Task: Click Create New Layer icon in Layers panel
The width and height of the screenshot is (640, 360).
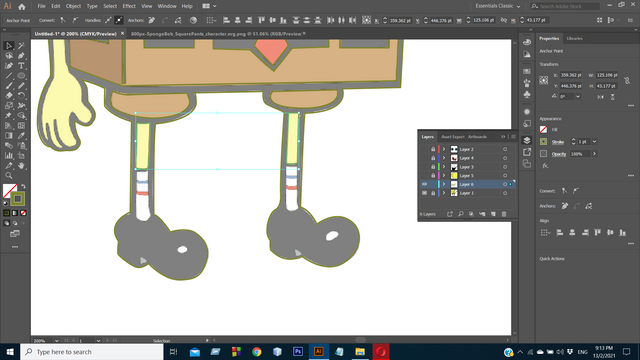Action: [x=493, y=214]
